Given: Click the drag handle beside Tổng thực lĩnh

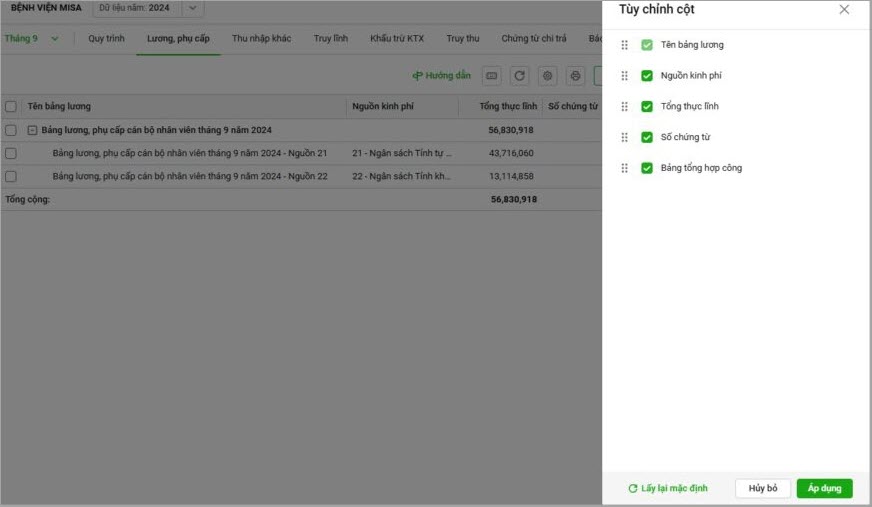Looking at the screenshot, I should tap(625, 107).
